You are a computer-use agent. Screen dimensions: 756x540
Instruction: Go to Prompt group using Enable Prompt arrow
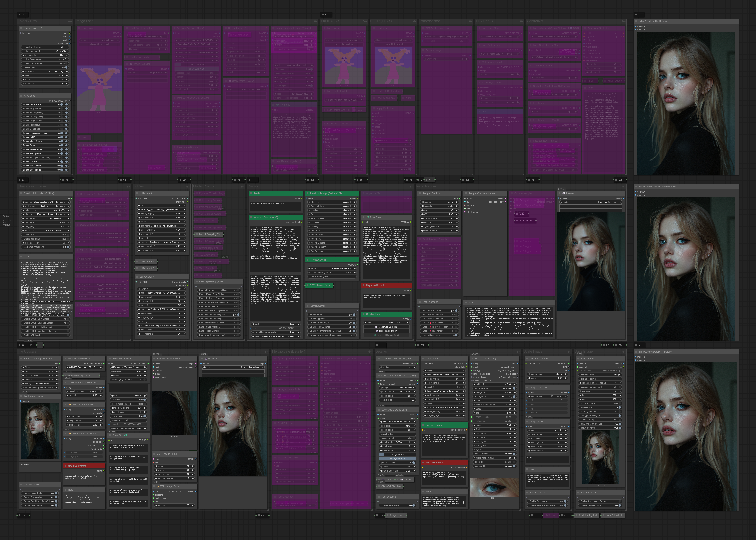point(66,145)
